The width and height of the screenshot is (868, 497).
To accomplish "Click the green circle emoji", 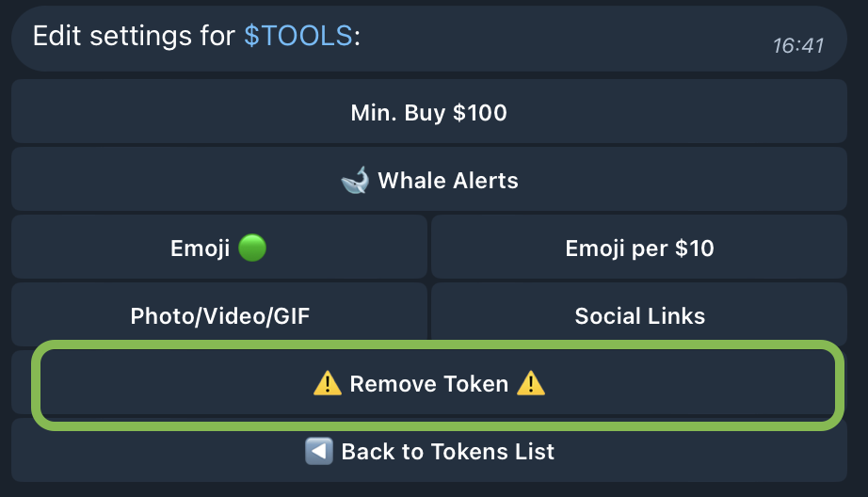I will (x=252, y=248).
